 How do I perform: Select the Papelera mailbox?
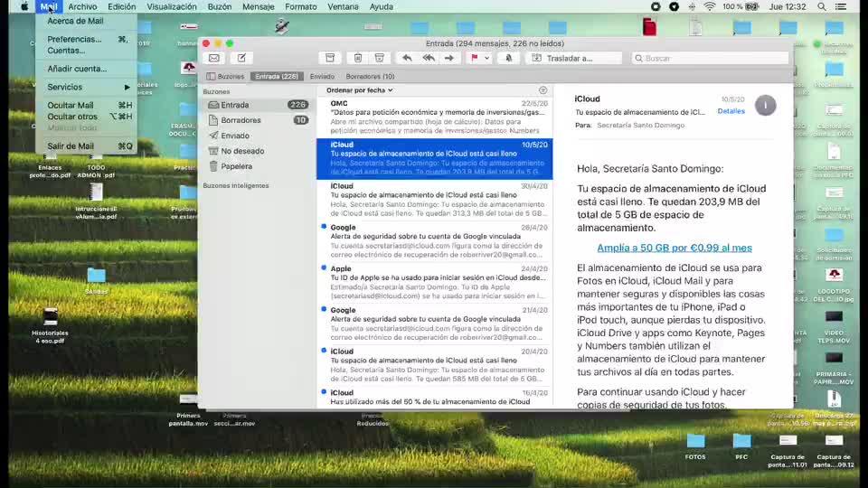(258, 166)
